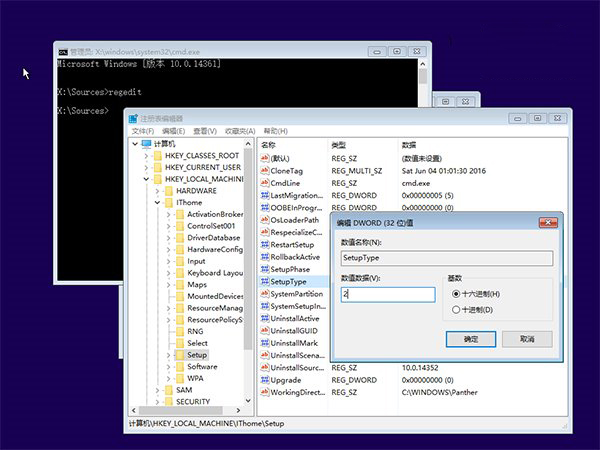Image resolution: width=600 pixels, height=450 pixels.
Task: Click the value data input field
Action: (388, 294)
